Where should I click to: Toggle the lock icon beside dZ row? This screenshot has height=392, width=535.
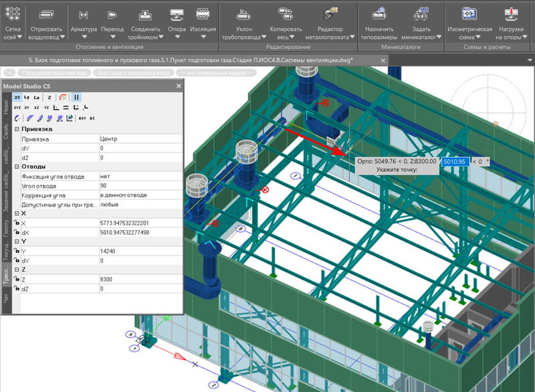[16, 288]
